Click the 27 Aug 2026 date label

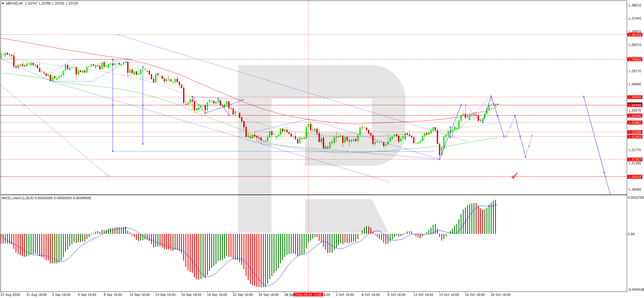click(x=10, y=295)
